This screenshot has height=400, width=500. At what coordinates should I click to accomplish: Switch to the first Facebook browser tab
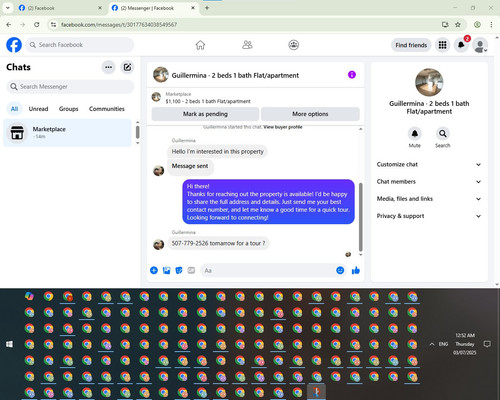[60, 8]
